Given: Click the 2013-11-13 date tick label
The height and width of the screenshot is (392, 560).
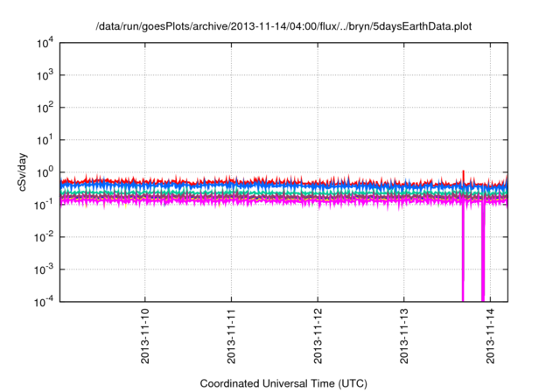Looking at the screenshot, I should [x=404, y=336].
